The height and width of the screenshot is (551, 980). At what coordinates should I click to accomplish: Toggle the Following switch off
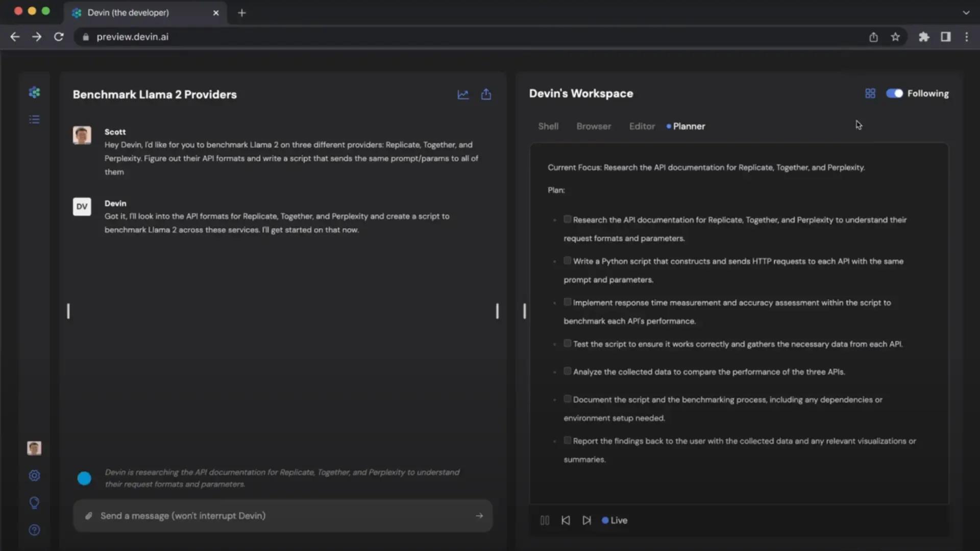[894, 93]
